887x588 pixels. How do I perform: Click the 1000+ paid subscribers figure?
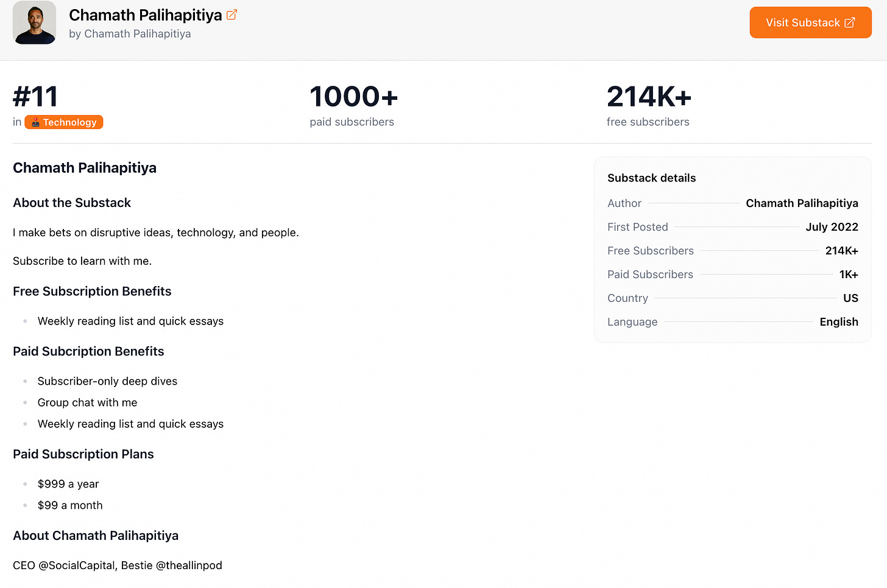354,96
